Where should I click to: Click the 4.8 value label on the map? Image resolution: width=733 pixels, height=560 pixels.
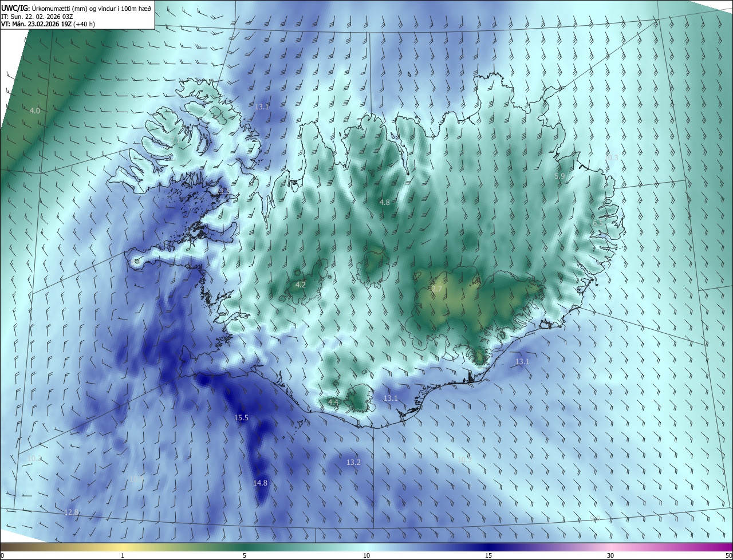pyautogui.click(x=385, y=203)
